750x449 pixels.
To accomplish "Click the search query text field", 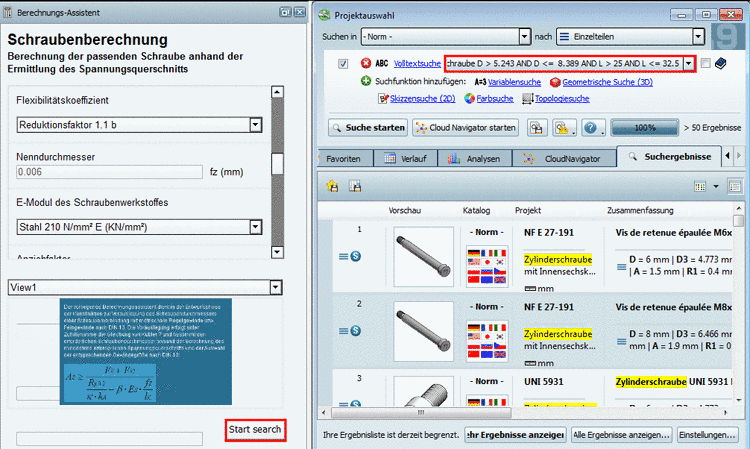I will [x=564, y=63].
